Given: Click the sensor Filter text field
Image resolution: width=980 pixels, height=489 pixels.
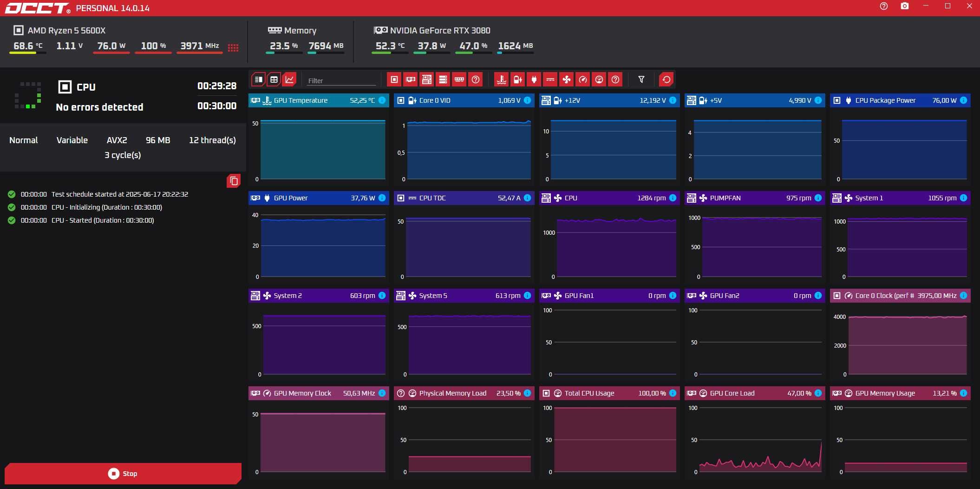Looking at the screenshot, I should tap(341, 80).
